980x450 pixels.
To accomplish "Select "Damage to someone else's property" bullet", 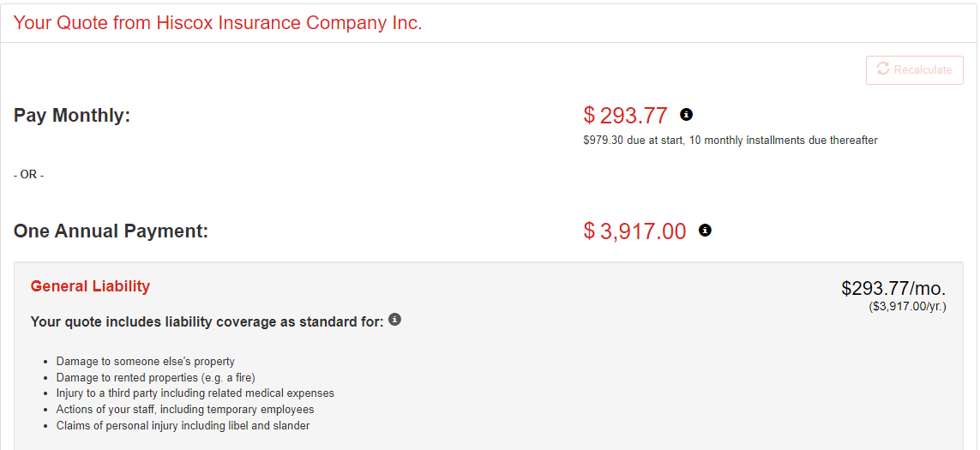I will click(145, 362).
